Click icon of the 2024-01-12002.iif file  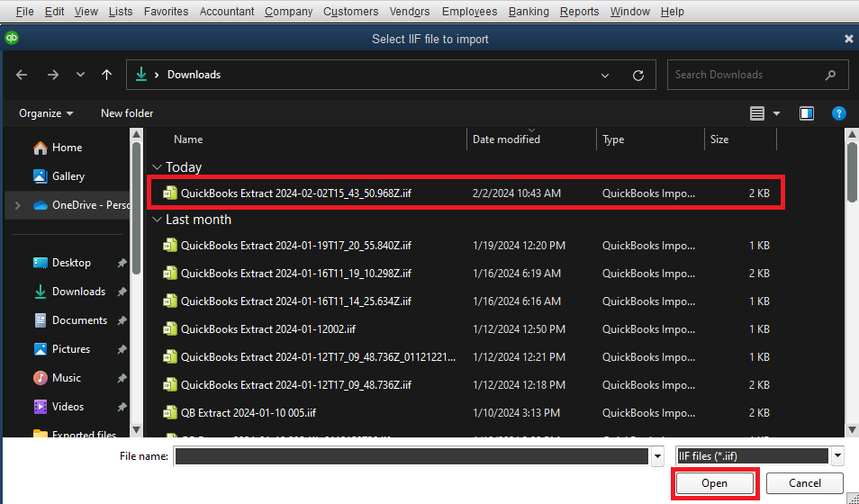click(x=170, y=328)
